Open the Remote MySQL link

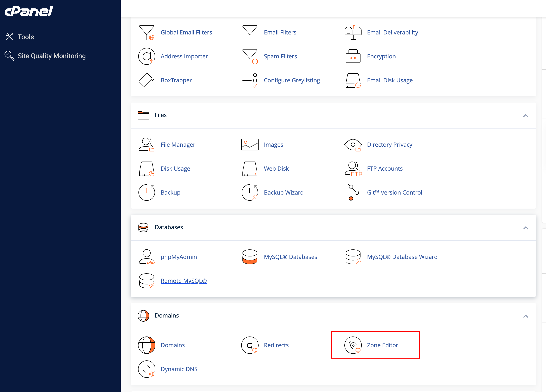(183, 281)
